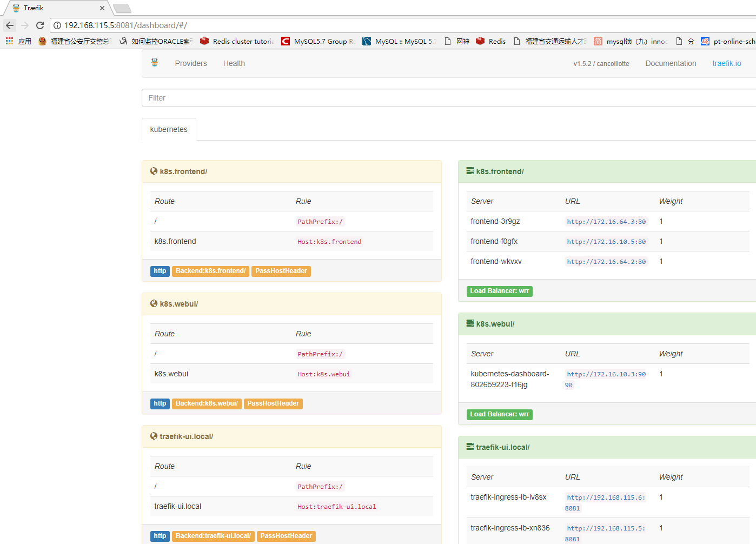Click PassHostHeader badge in k8s.frontend card
This screenshot has height=544, width=756.
(281, 271)
